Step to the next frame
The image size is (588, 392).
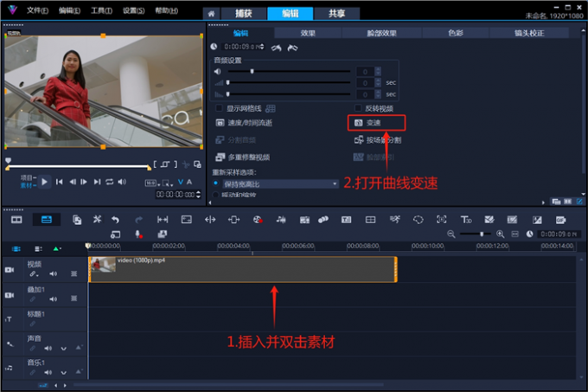(x=84, y=182)
